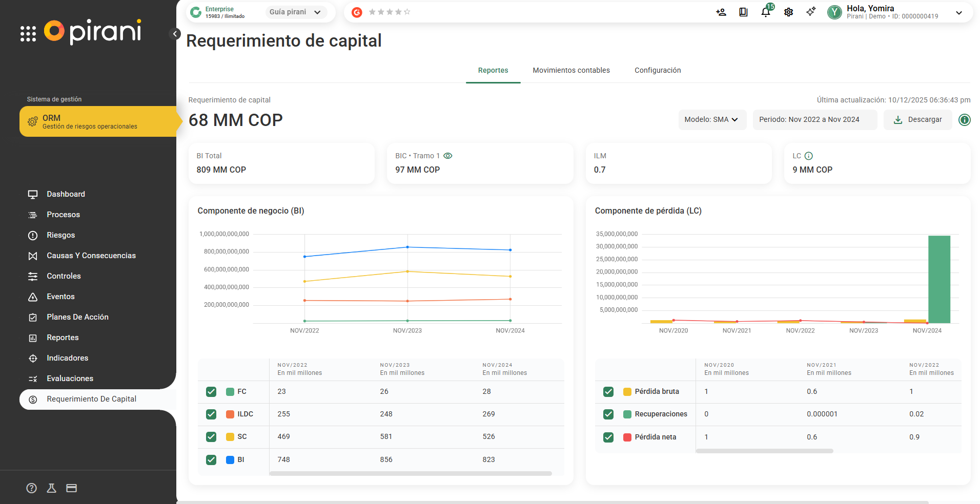Image resolution: width=980 pixels, height=504 pixels.
Task: Switch to Movimientos contables tab
Action: click(571, 71)
